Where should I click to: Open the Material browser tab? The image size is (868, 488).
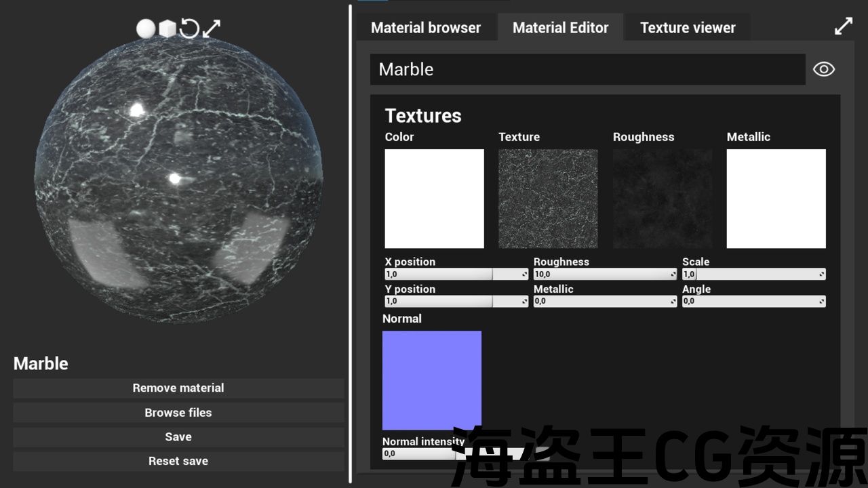[x=426, y=28]
